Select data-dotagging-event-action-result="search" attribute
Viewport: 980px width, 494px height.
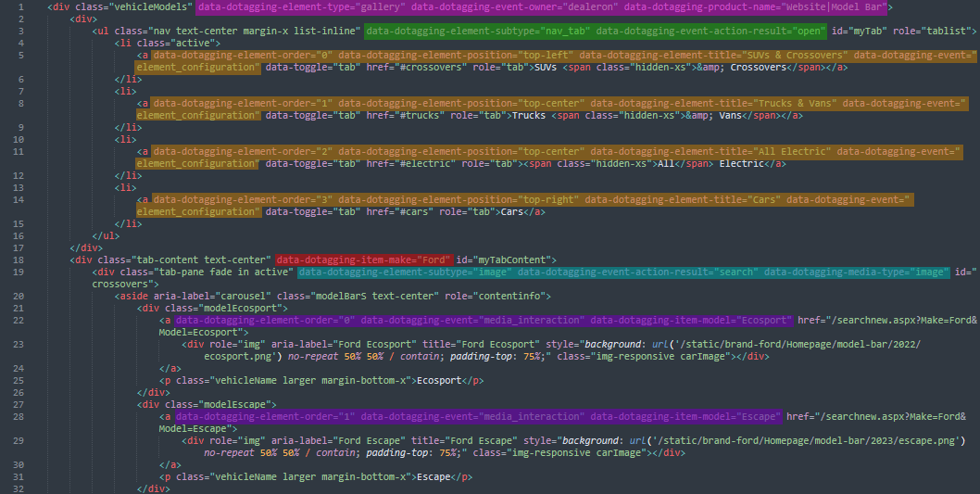pyautogui.click(x=638, y=272)
